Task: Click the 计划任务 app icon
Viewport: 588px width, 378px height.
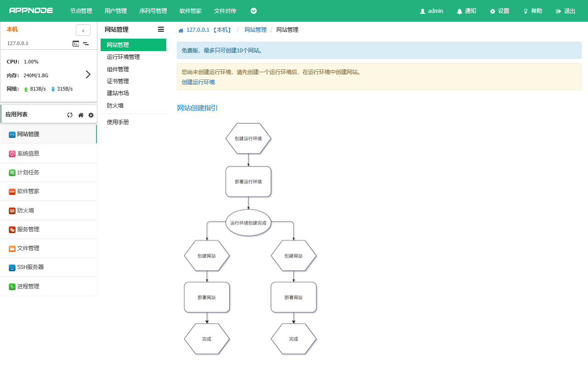Action: (12, 173)
